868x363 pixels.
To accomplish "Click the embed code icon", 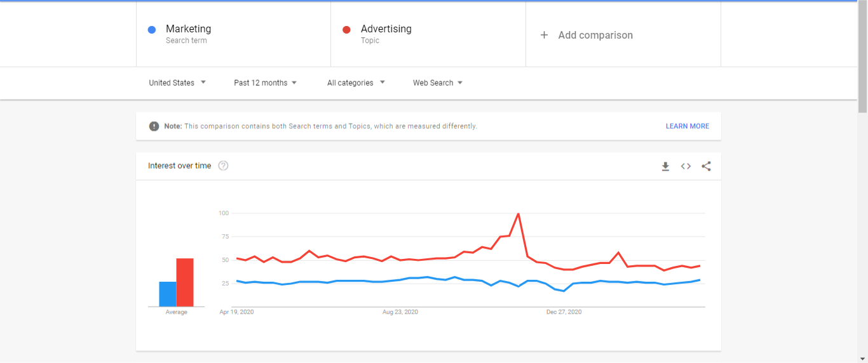I will (x=686, y=166).
